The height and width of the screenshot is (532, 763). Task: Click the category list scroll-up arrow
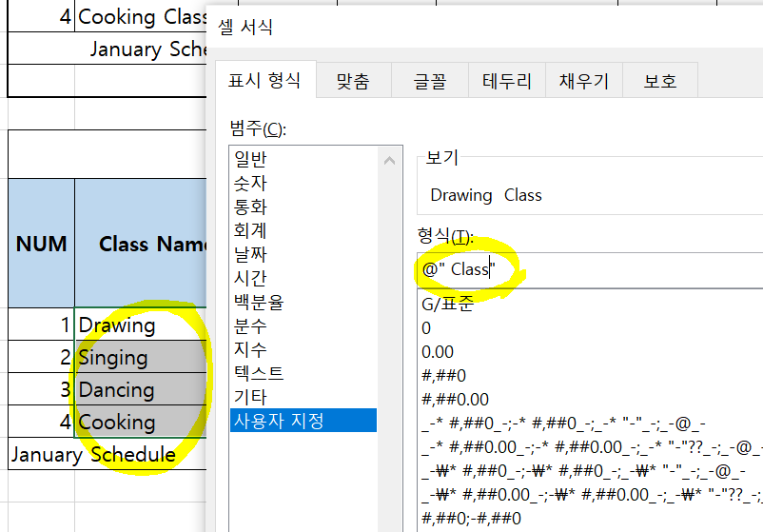point(389,161)
